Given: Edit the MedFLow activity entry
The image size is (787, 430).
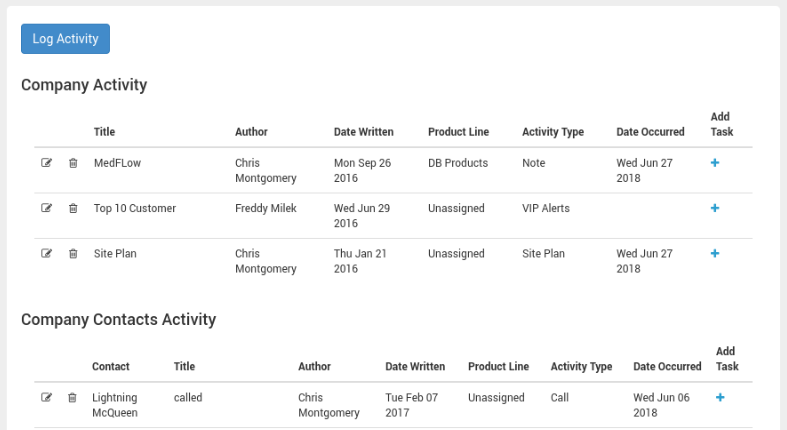Looking at the screenshot, I should [x=46, y=163].
